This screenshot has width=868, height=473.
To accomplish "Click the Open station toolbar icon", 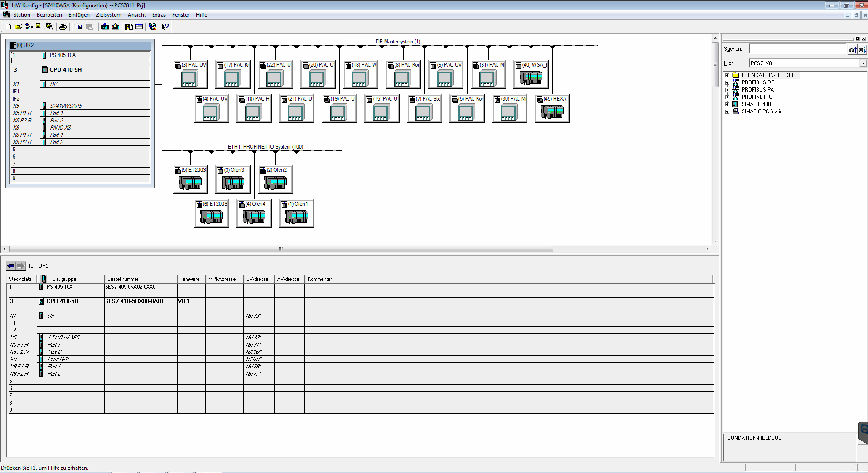I will pyautogui.click(x=18, y=27).
